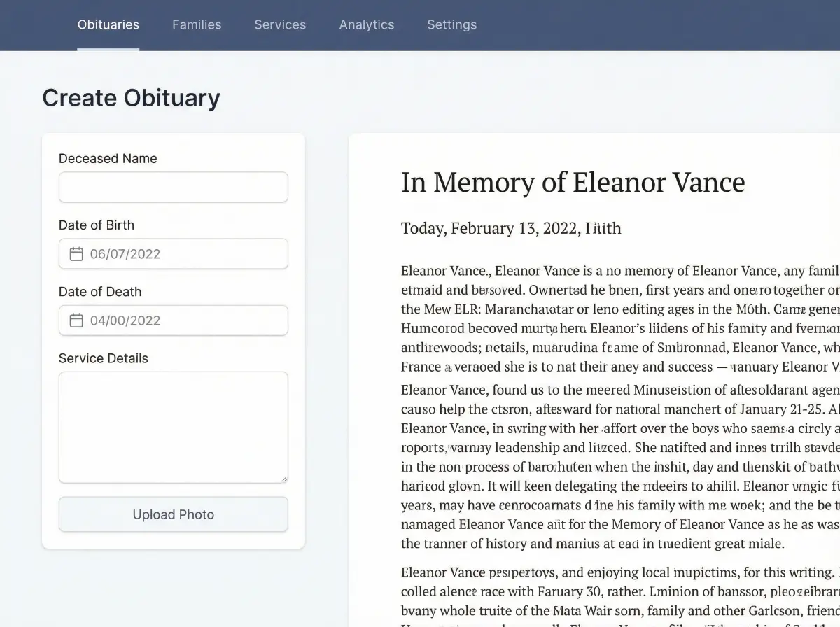Click the Deceased Name label

click(x=108, y=159)
